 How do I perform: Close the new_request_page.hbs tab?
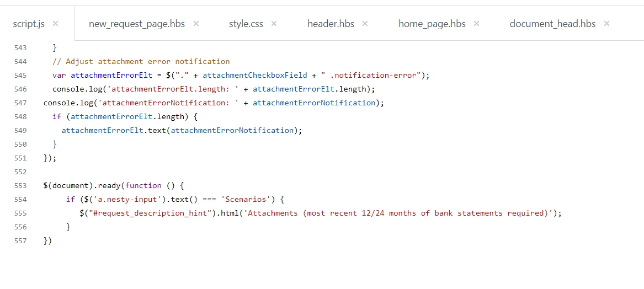[196, 23]
